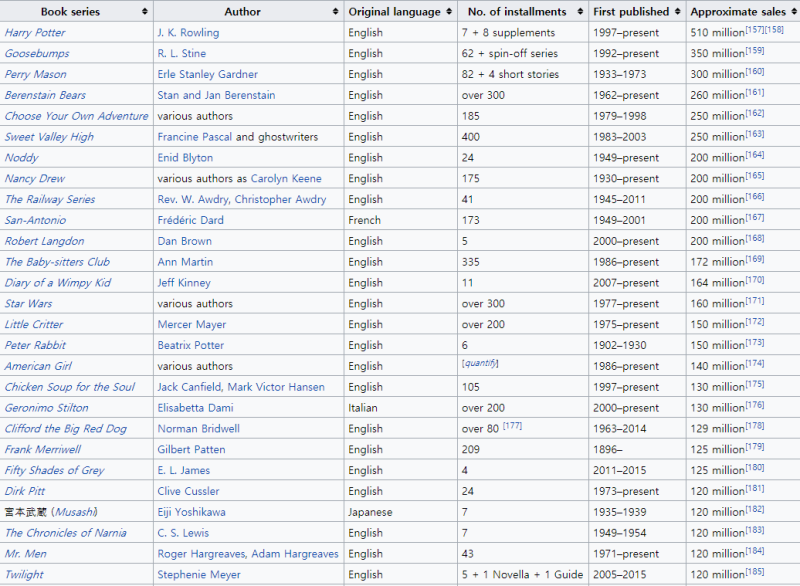This screenshot has height=586, width=800.
Task: Open Little Critter series link
Action: pos(34,325)
